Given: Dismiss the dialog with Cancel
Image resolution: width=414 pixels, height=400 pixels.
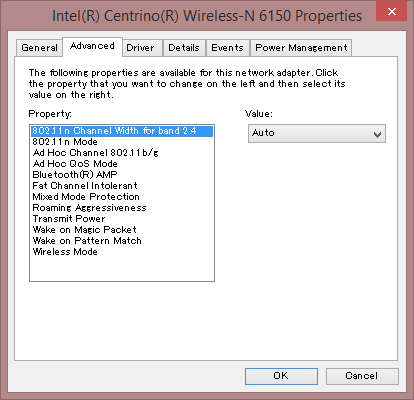Looking at the screenshot, I should [x=362, y=376].
